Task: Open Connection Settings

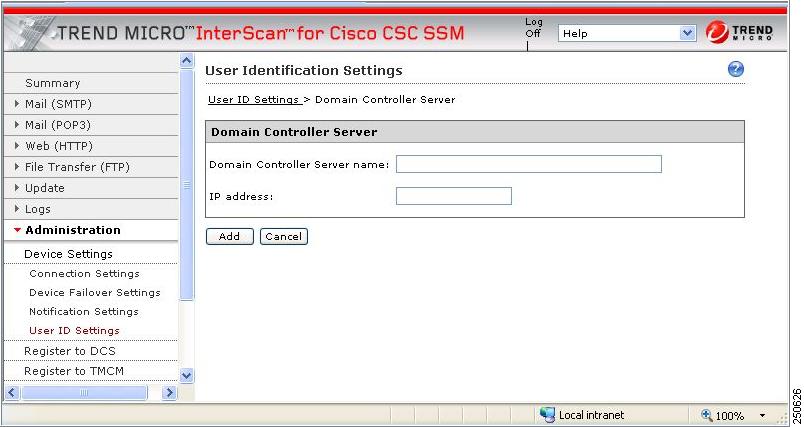Action: tap(84, 274)
